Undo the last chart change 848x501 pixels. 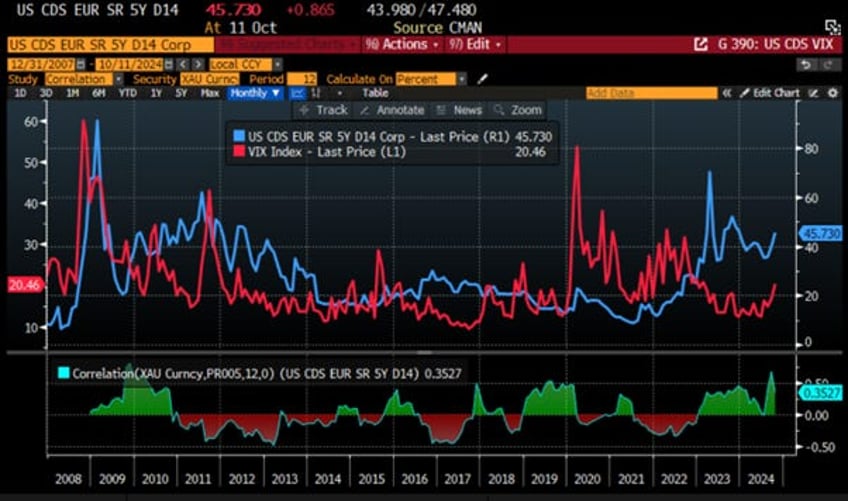[x=806, y=64]
